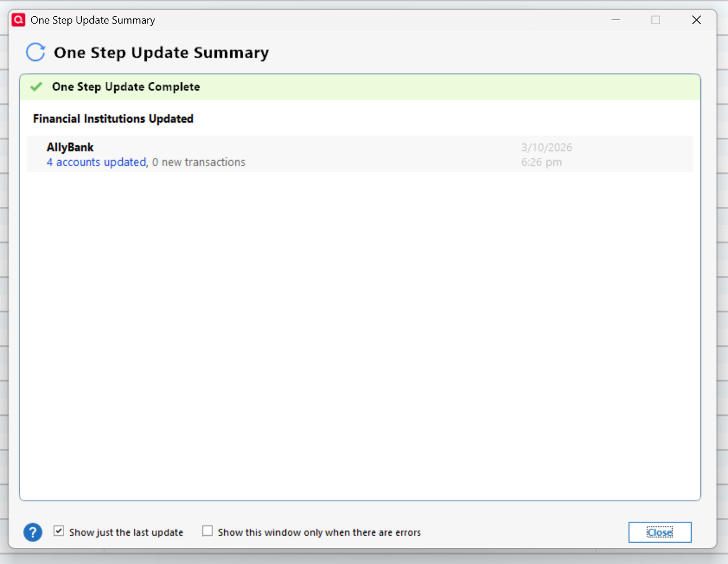Image resolution: width=728 pixels, height=564 pixels.
Task: Enable Show this window only when there are errors
Action: (208, 531)
